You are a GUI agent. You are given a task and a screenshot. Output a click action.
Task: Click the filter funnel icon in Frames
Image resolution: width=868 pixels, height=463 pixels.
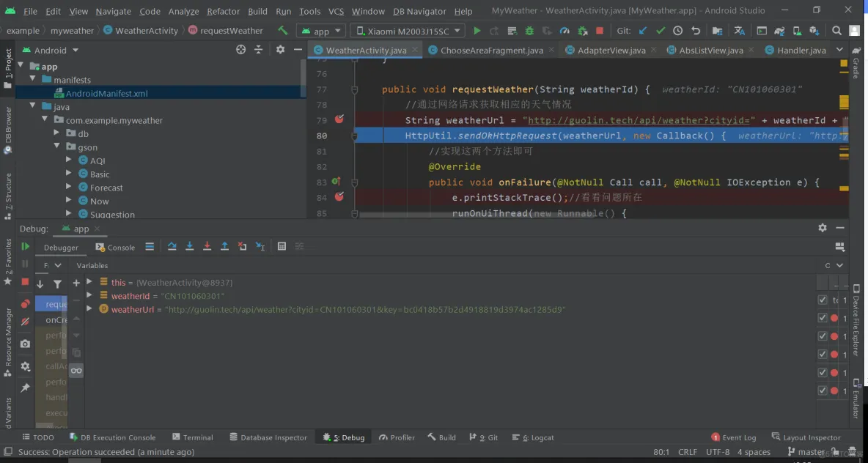[58, 284]
